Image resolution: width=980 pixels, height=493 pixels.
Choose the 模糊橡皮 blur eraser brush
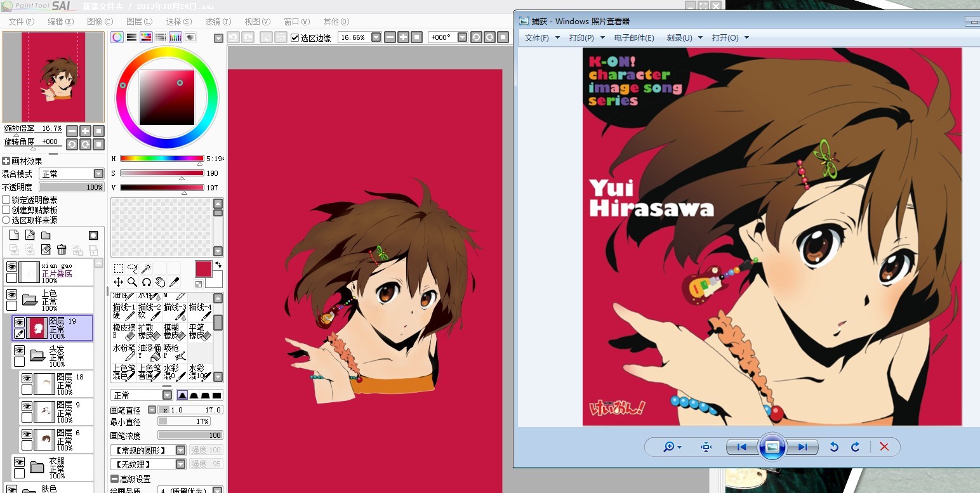(175, 331)
